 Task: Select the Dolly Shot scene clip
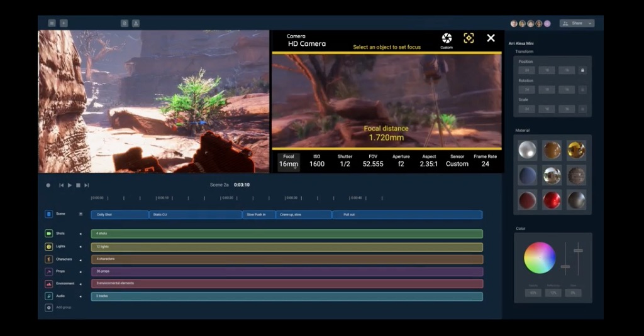coord(119,215)
